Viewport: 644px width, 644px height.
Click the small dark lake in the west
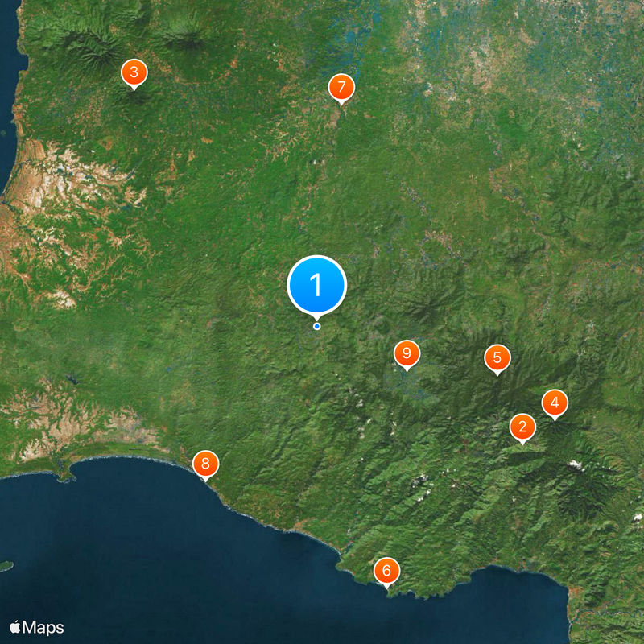pos(73,378)
